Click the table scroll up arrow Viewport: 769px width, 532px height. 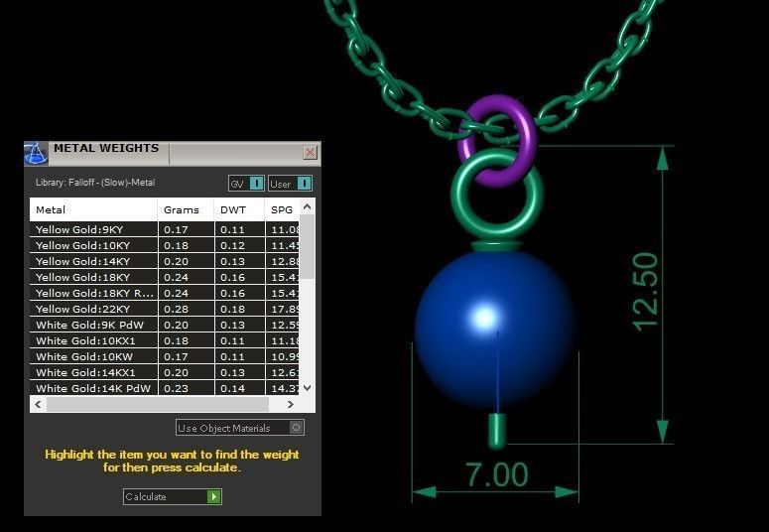307,206
